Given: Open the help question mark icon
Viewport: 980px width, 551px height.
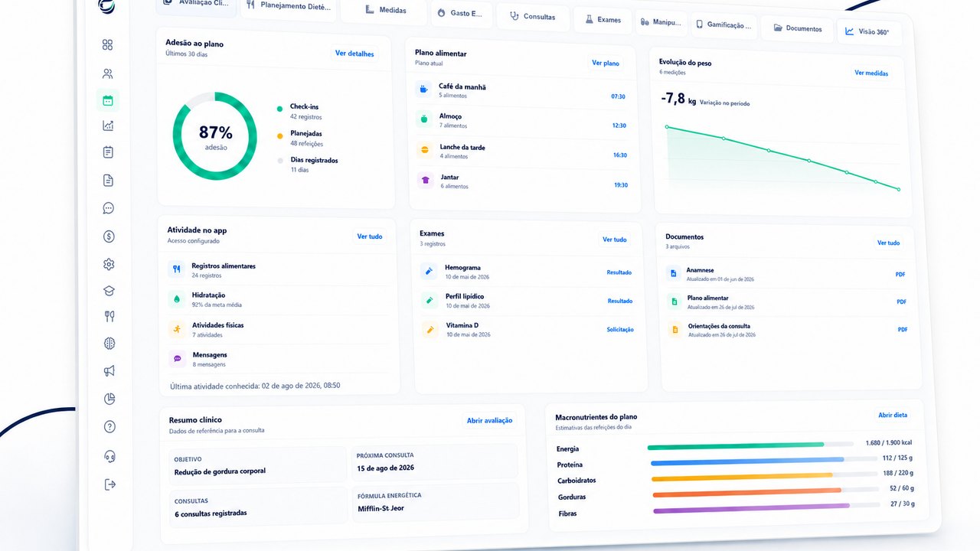Looking at the screenshot, I should click(x=109, y=426).
